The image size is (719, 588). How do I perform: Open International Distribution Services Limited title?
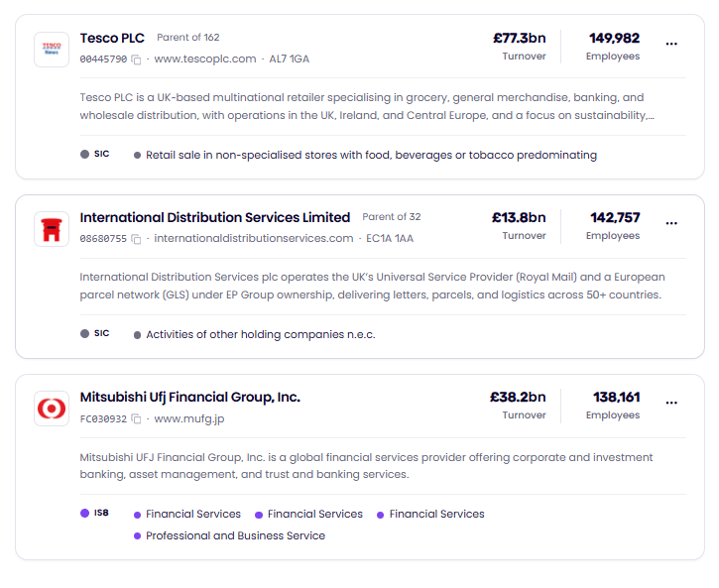pyautogui.click(x=214, y=217)
